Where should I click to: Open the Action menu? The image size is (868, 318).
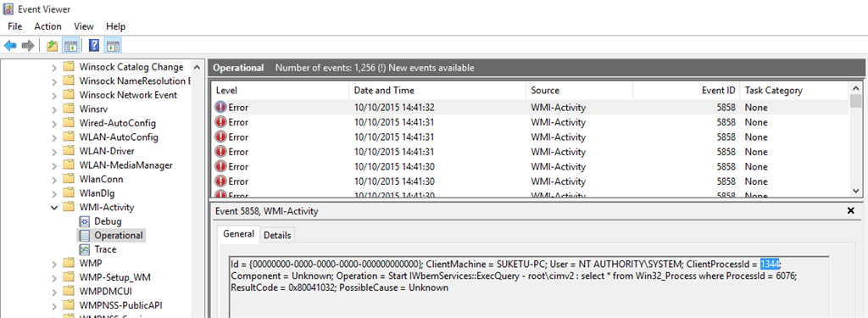(x=47, y=26)
